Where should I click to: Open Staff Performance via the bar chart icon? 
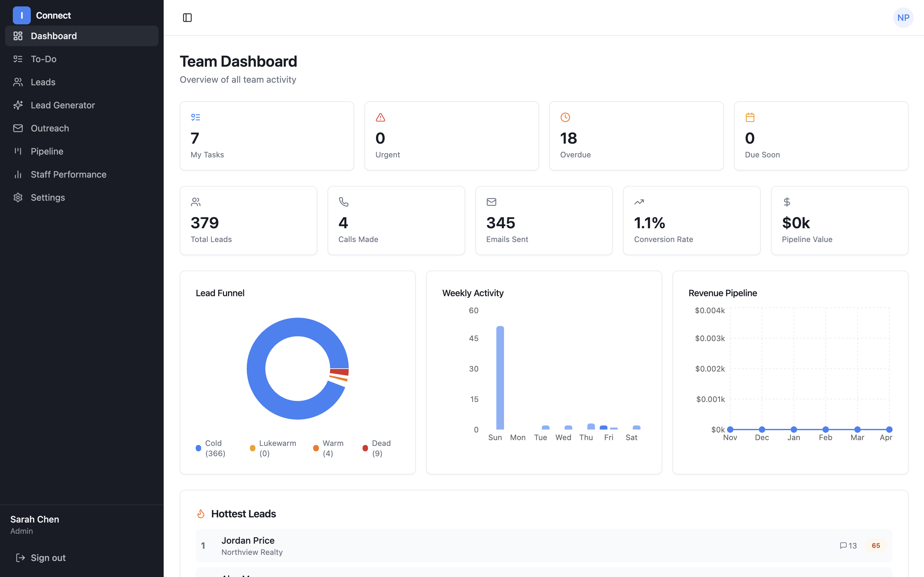pyautogui.click(x=18, y=174)
